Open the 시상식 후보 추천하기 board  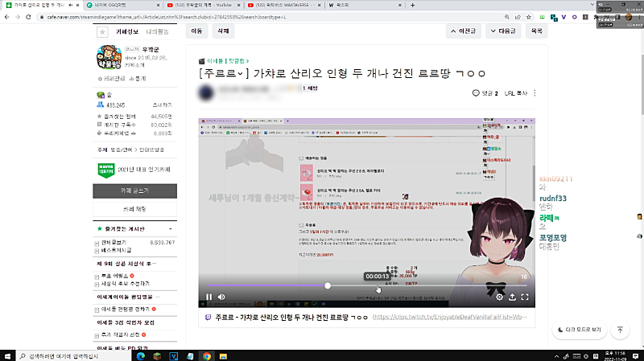(126, 284)
